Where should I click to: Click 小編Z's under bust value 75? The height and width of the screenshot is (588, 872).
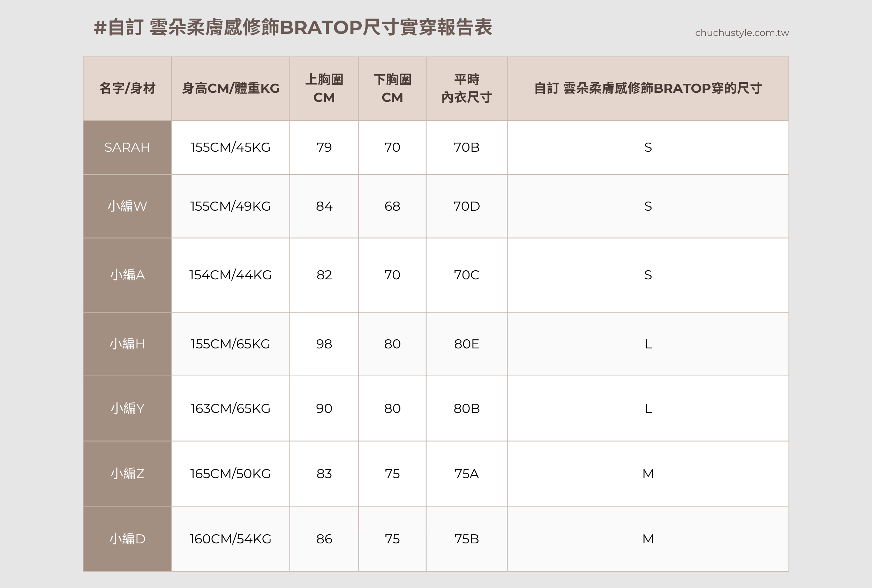(392, 474)
